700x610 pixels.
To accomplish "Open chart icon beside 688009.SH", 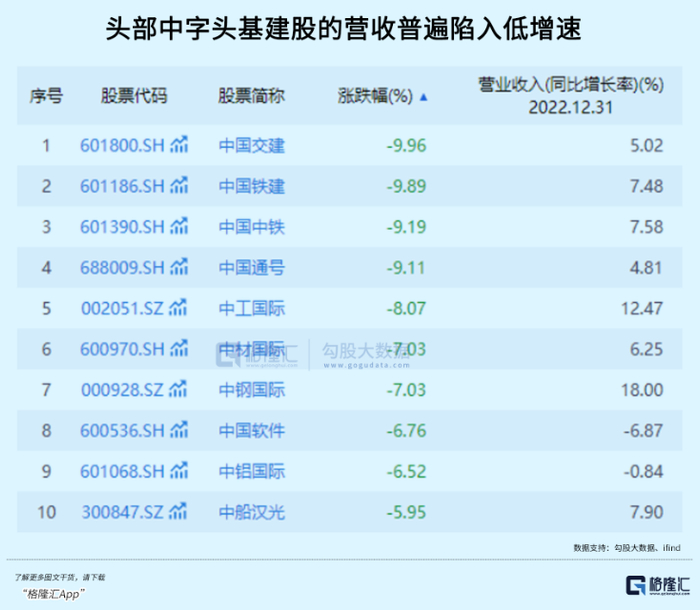I will [179, 267].
